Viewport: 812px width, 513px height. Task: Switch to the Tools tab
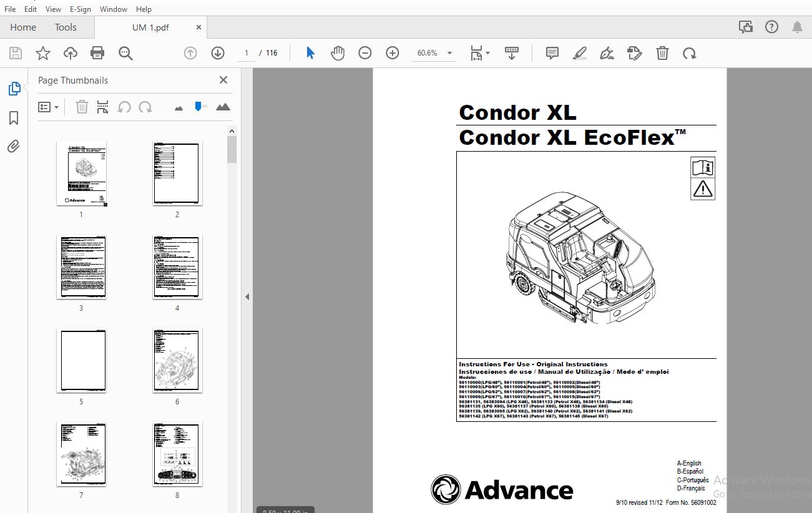[66, 27]
